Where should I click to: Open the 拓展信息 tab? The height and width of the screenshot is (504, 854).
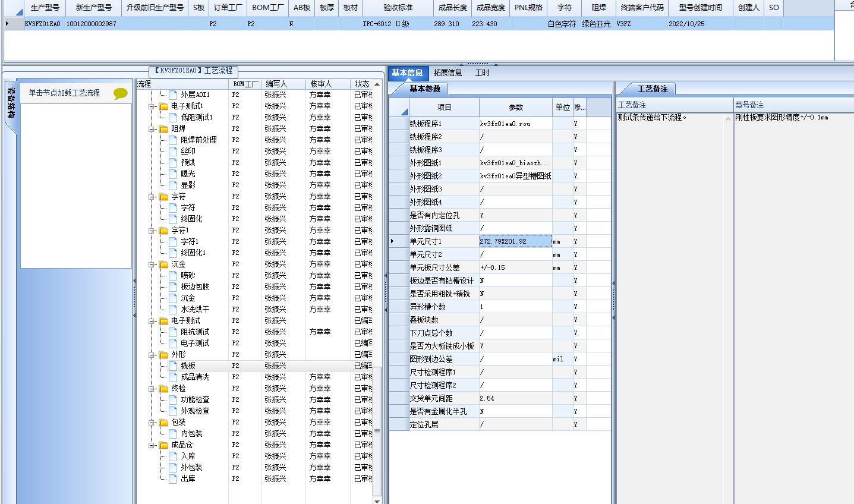[448, 73]
